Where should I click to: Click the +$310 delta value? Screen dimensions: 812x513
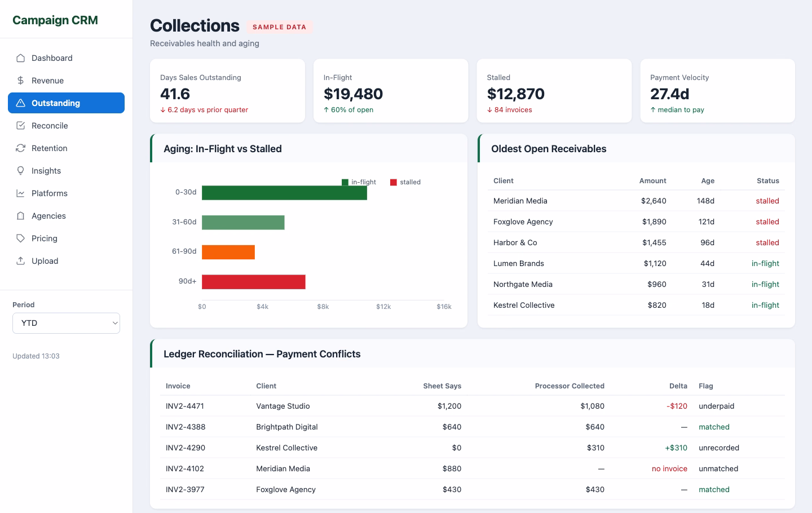tap(676, 448)
